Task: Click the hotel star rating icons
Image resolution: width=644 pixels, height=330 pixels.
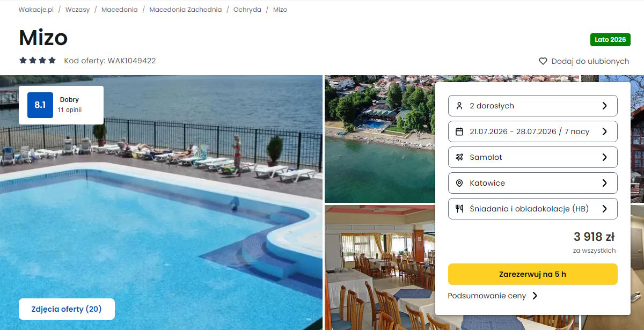Action: tap(38, 61)
